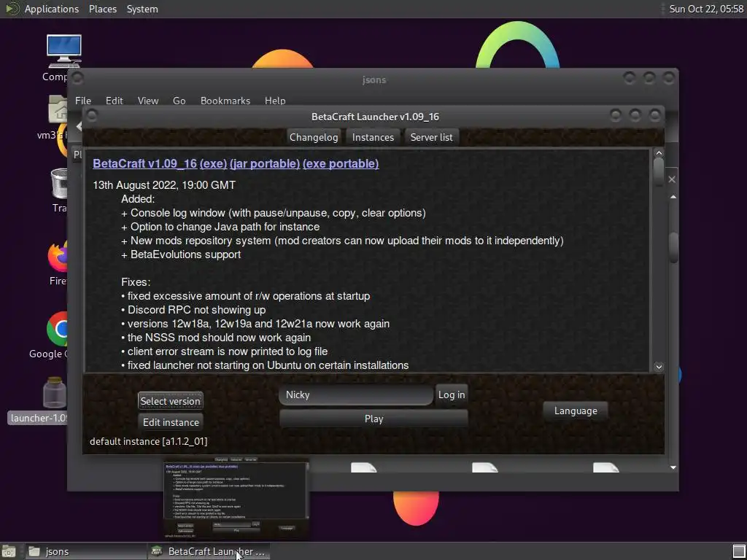Click default instance [a1.1.2_01] label

[x=149, y=441]
